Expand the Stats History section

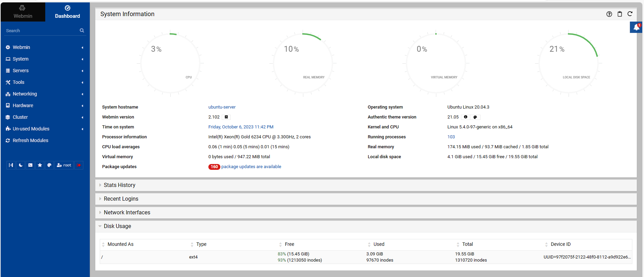tap(119, 185)
